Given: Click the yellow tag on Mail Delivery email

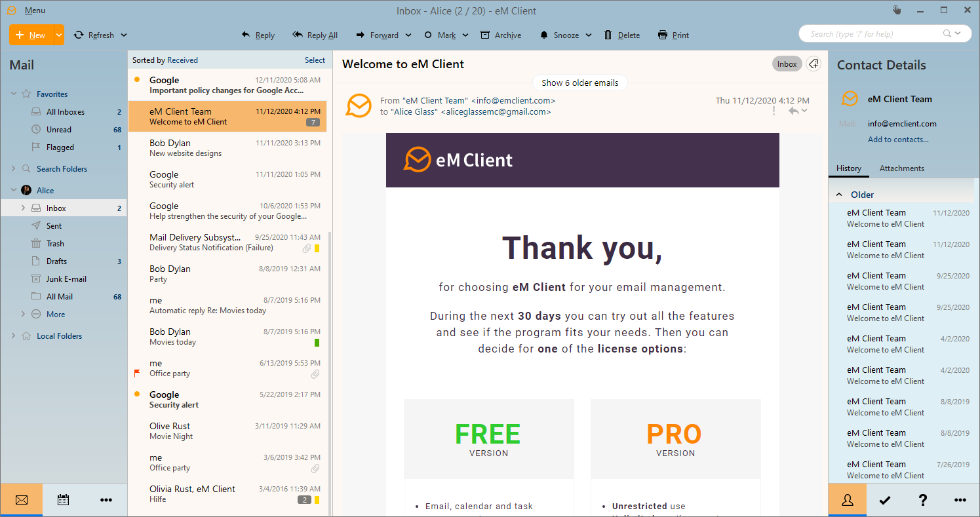Looking at the screenshot, I should (317, 248).
